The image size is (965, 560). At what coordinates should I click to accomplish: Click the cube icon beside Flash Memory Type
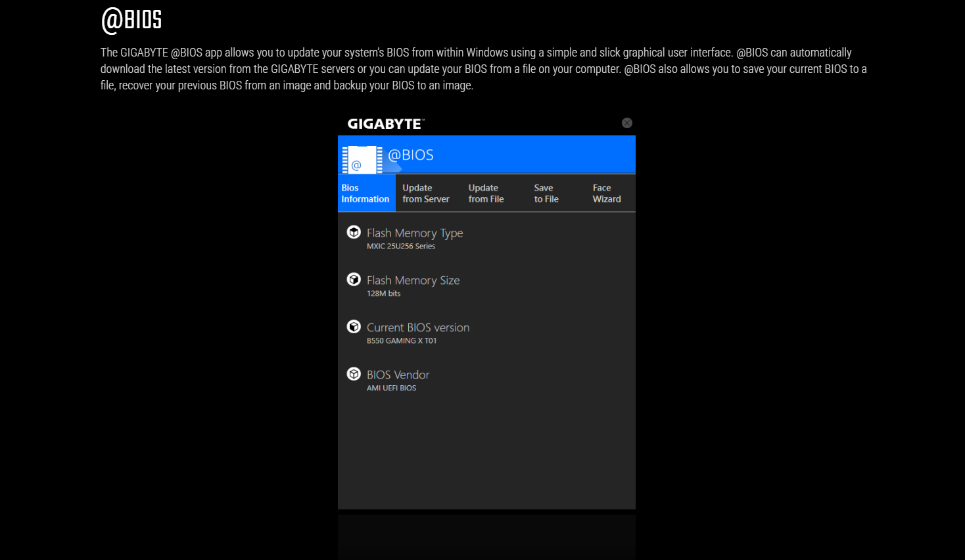[354, 232]
